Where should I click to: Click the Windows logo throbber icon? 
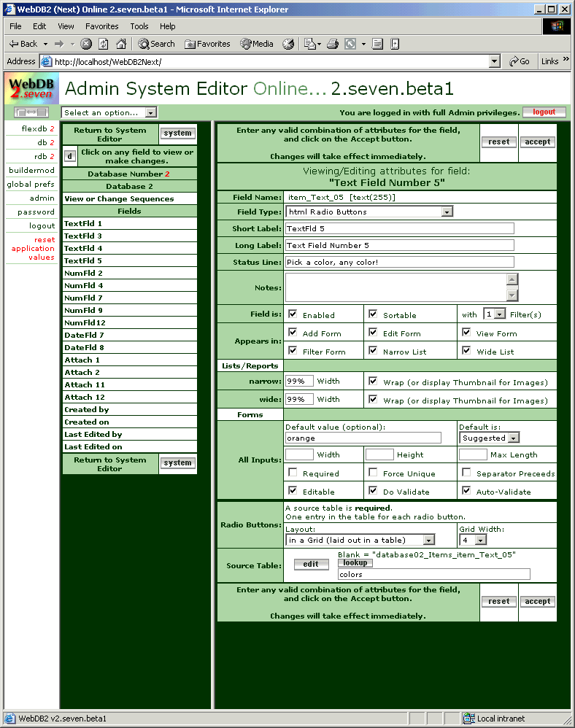point(557,26)
